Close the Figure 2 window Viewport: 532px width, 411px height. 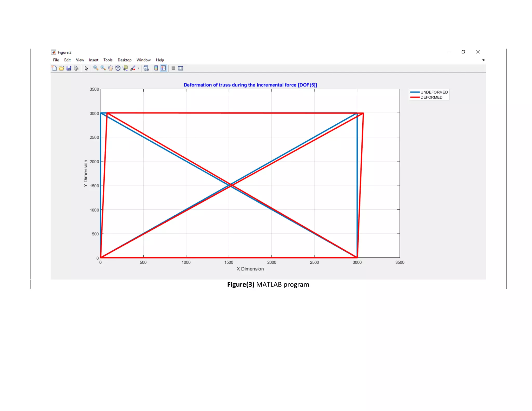click(x=478, y=52)
